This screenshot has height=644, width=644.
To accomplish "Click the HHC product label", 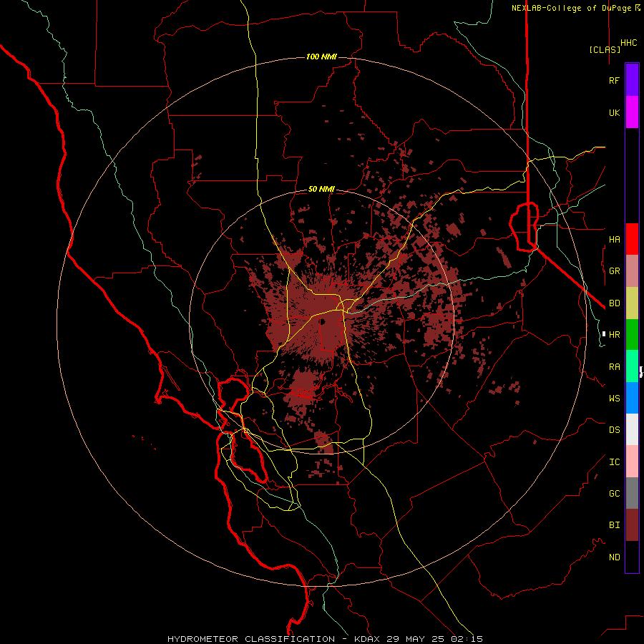I will click(629, 43).
